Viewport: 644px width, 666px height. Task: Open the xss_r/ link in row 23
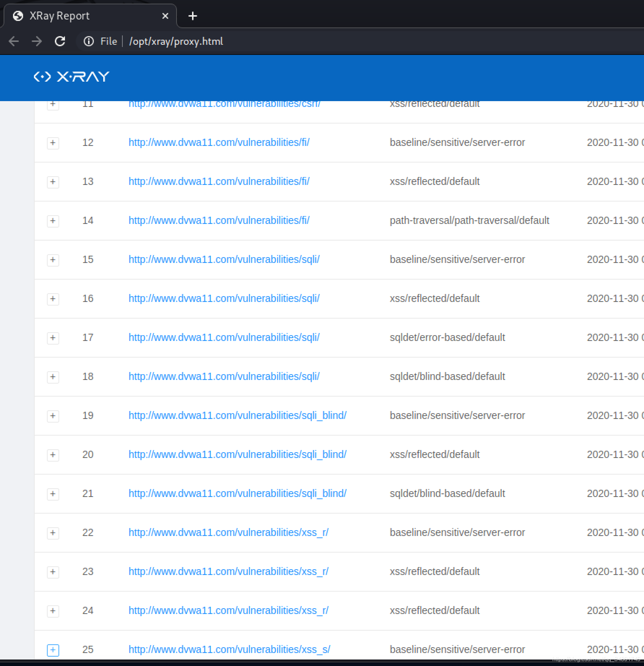pos(229,571)
